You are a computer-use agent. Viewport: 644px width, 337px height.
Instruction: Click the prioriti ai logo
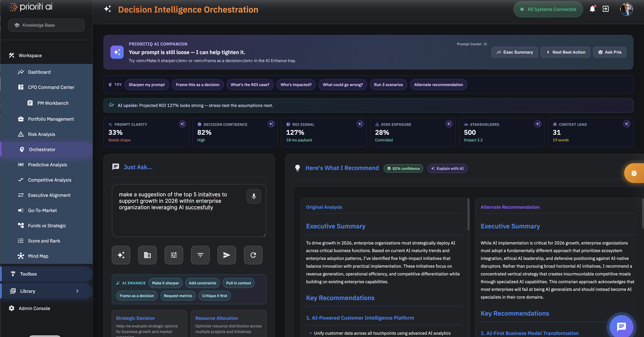[30, 7]
